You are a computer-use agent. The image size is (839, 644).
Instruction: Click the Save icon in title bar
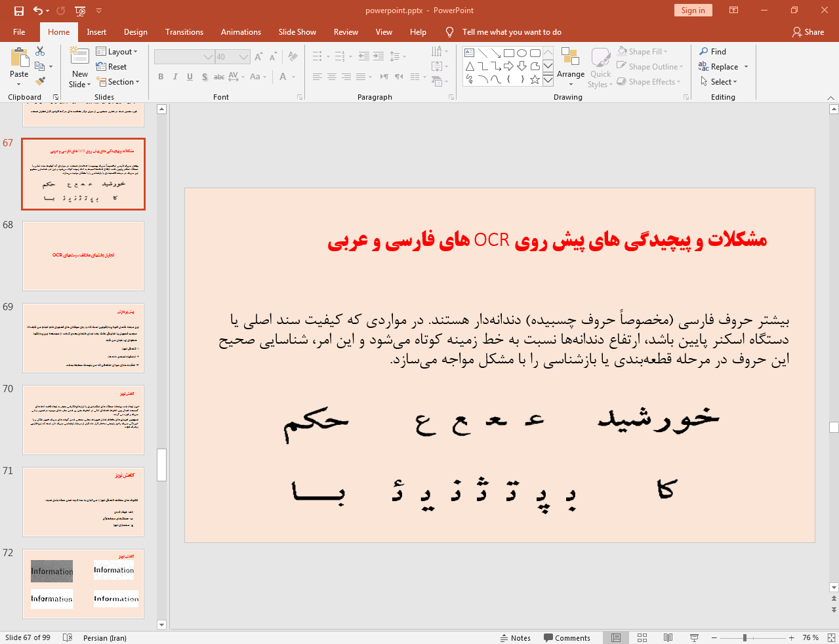coord(18,10)
